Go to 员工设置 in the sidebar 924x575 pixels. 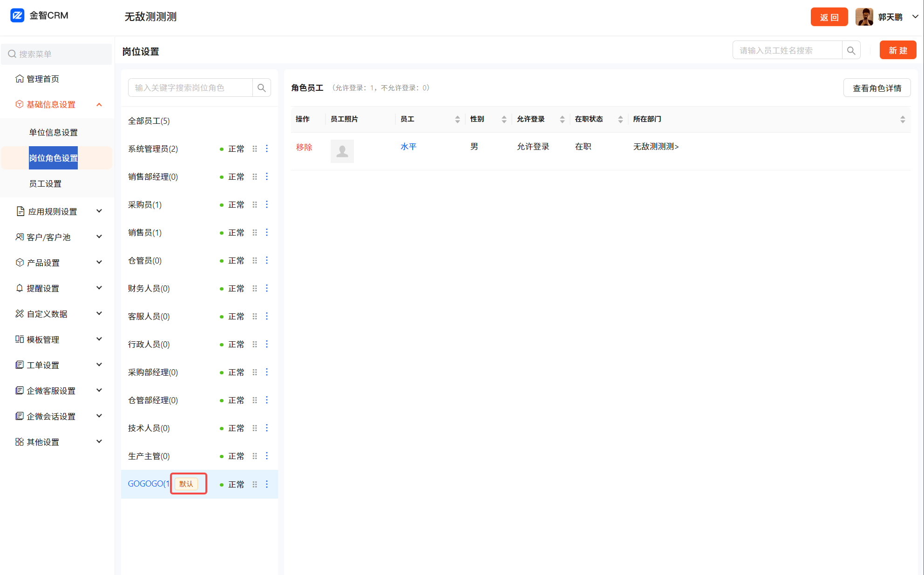[45, 183]
